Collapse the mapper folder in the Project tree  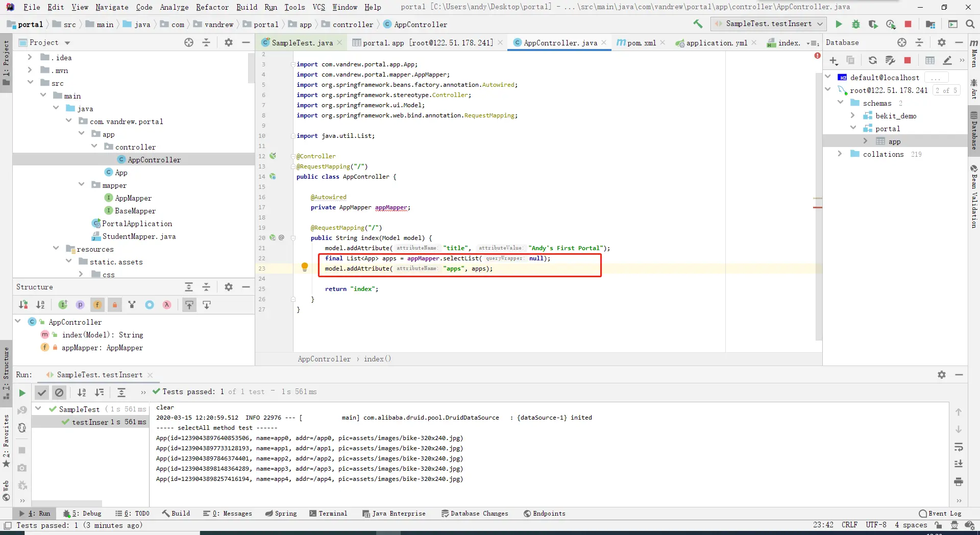pyautogui.click(x=82, y=185)
